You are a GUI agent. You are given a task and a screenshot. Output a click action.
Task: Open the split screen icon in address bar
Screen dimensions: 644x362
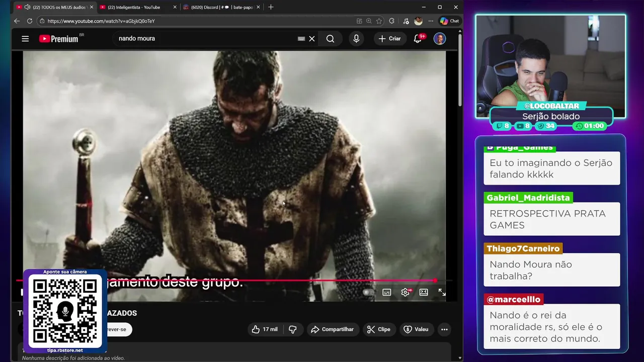(x=359, y=21)
